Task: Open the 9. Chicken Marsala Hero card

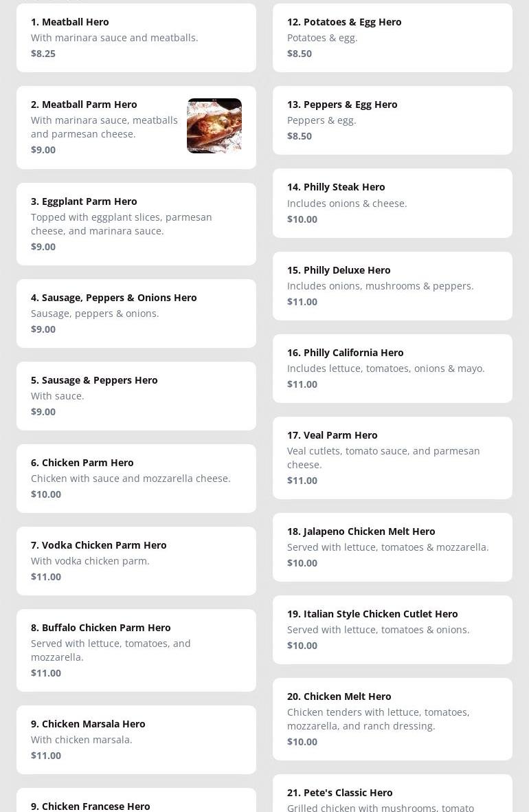Action: coord(136,740)
